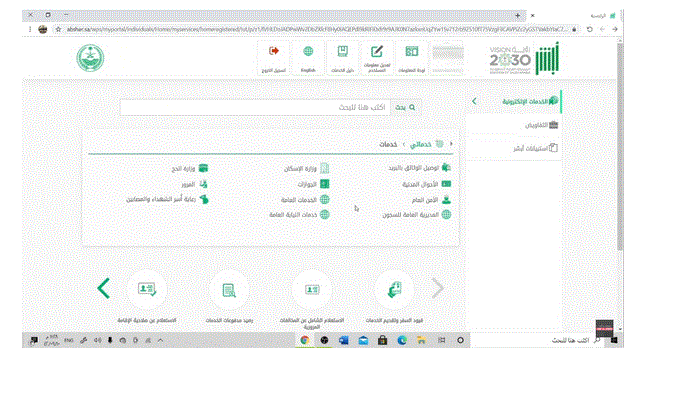Advance carousel with the green left arrow
The height and width of the screenshot is (399, 681).
pos(103,288)
